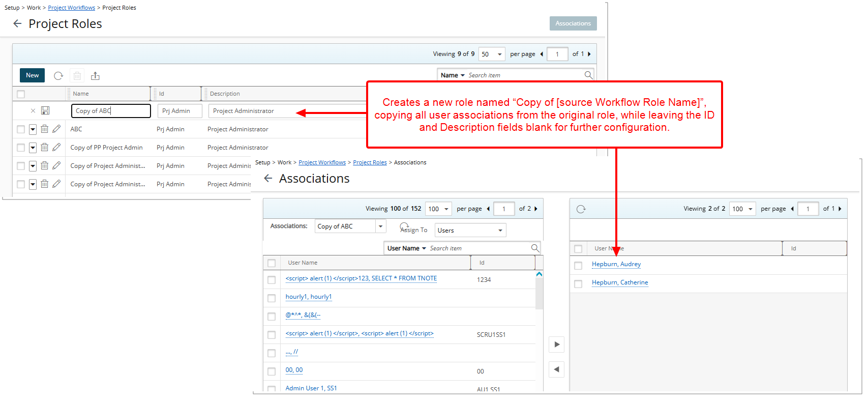Open the 50 per page dropdown
The height and width of the screenshot is (400, 868).
click(492, 54)
